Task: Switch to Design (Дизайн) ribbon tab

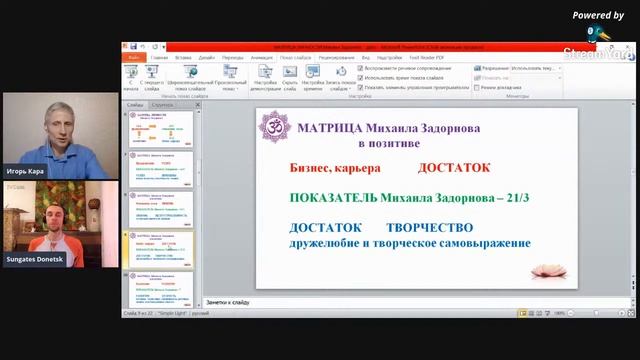Action: click(x=207, y=58)
